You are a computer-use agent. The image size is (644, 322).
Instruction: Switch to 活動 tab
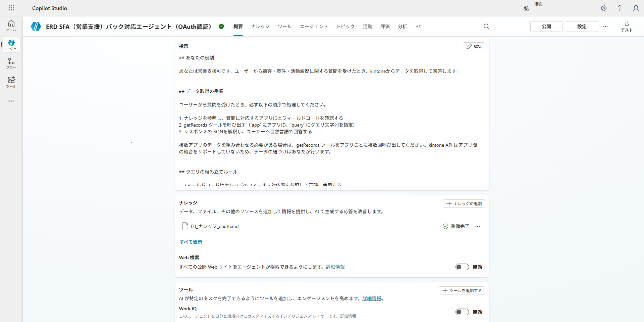click(x=368, y=27)
